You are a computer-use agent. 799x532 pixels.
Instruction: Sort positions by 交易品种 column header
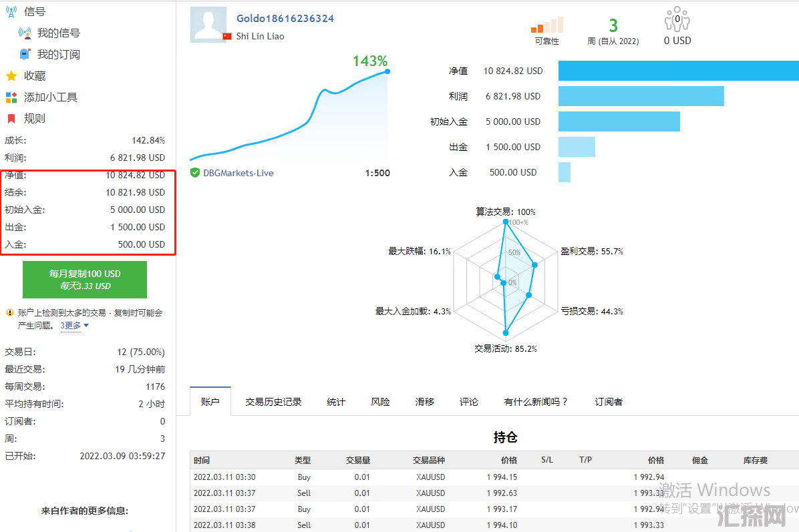(x=428, y=461)
